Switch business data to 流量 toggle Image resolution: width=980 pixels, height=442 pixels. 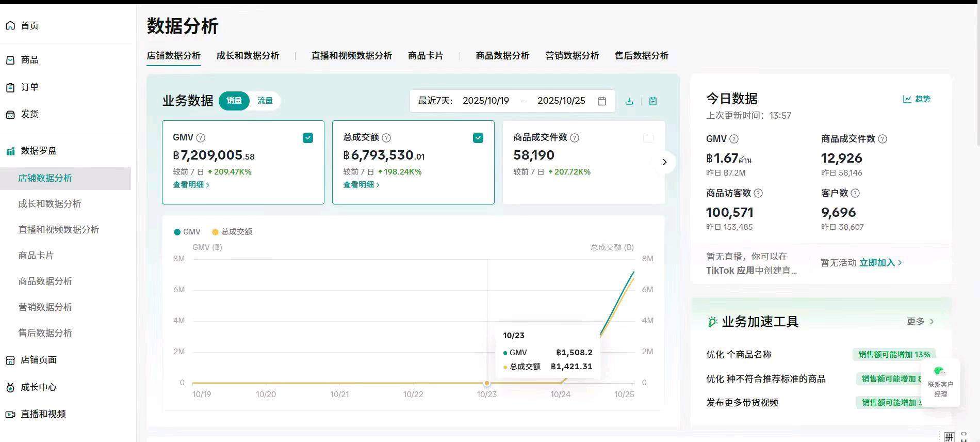(x=265, y=101)
